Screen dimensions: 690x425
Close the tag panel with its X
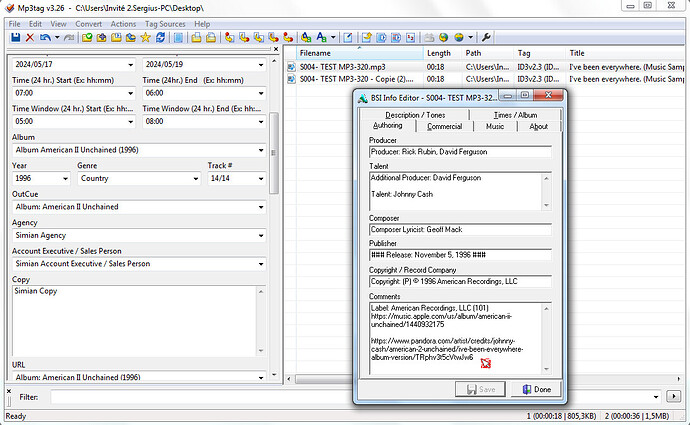276,49
